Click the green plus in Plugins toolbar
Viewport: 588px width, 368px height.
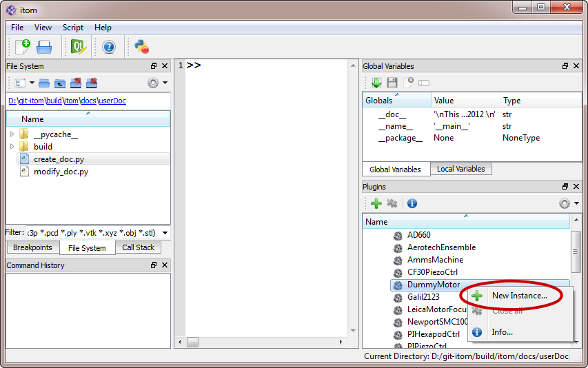pyautogui.click(x=376, y=203)
